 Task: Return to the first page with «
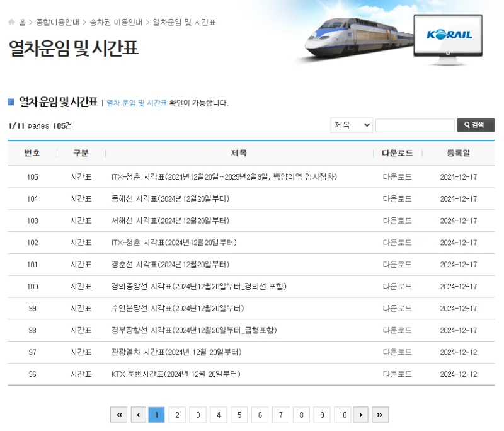[118, 415]
